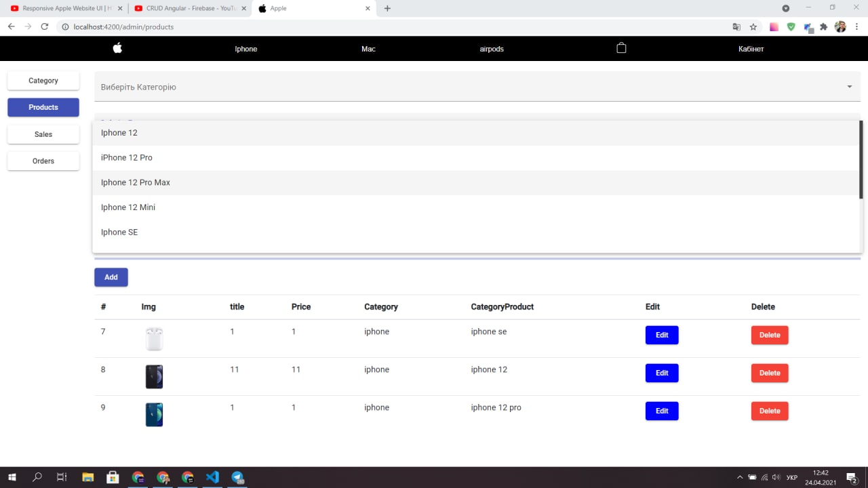Open the Chrome profile avatar
The image size is (868, 488).
(840, 27)
